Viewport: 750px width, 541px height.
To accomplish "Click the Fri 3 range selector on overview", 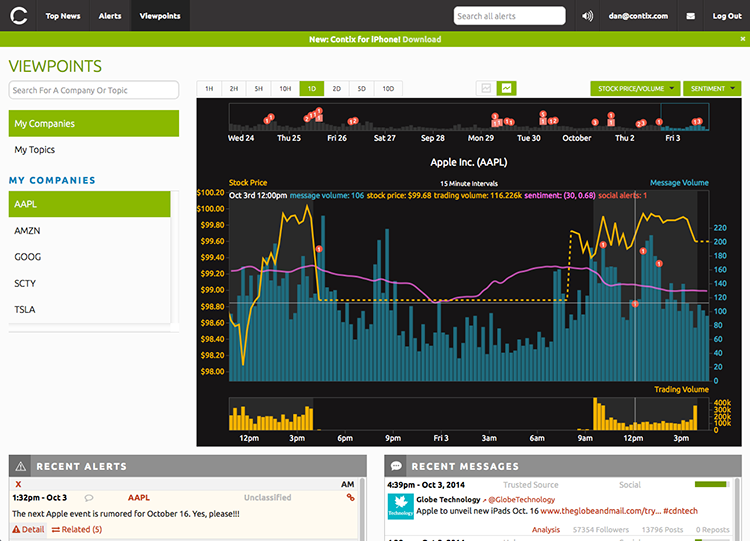I will [684, 117].
